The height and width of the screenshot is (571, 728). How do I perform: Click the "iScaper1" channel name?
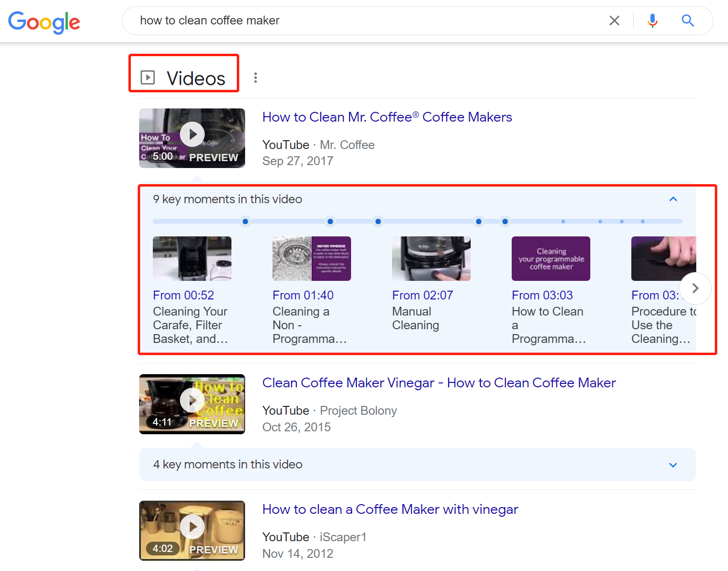point(343,537)
